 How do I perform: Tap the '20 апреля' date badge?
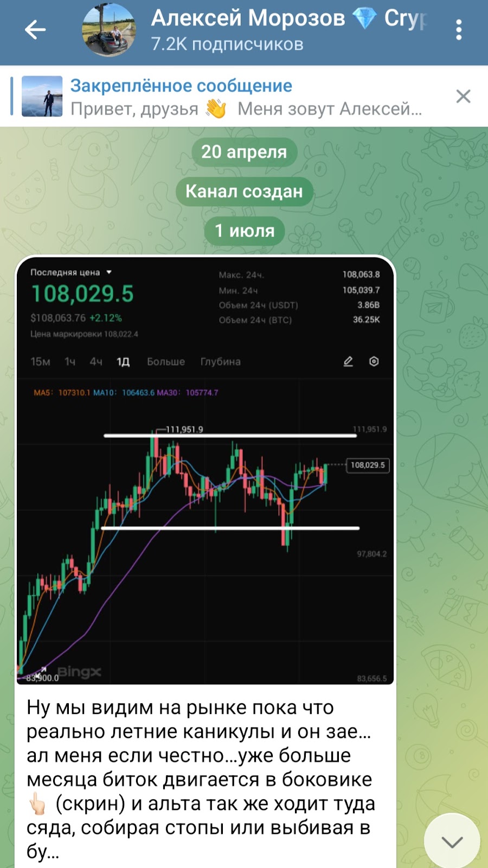pyautogui.click(x=244, y=152)
